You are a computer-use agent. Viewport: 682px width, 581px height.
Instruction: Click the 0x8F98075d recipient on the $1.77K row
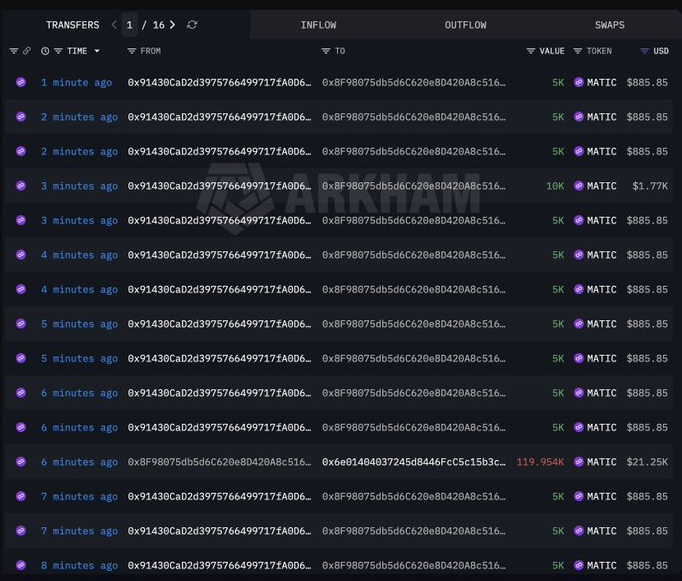[414, 186]
